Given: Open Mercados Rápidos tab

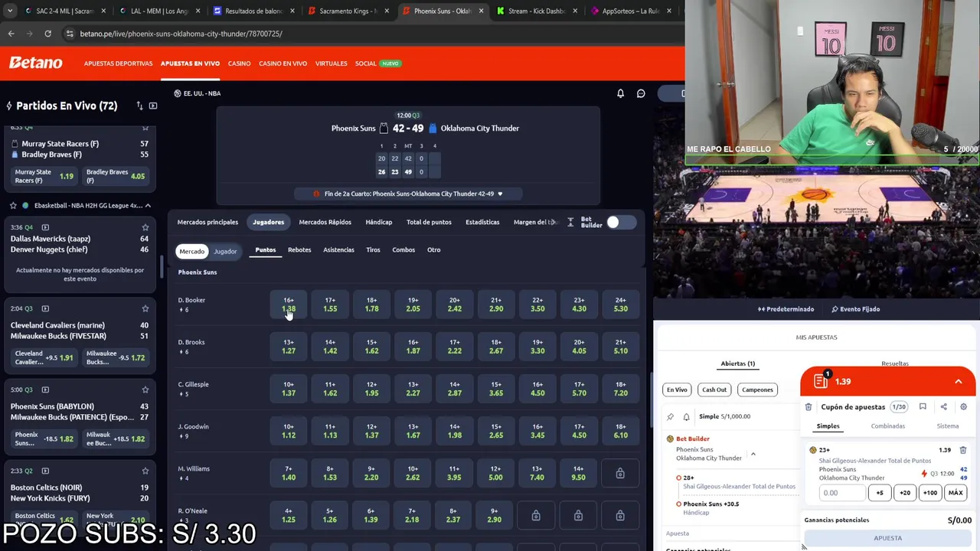Looking at the screenshot, I should pyautogui.click(x=325, y=222).
